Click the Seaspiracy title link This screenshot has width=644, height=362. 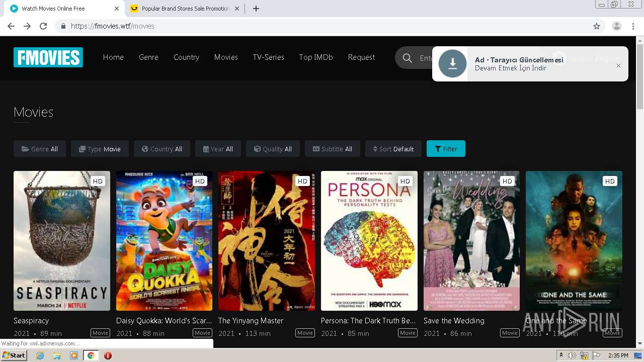click(x=31, y=321)
